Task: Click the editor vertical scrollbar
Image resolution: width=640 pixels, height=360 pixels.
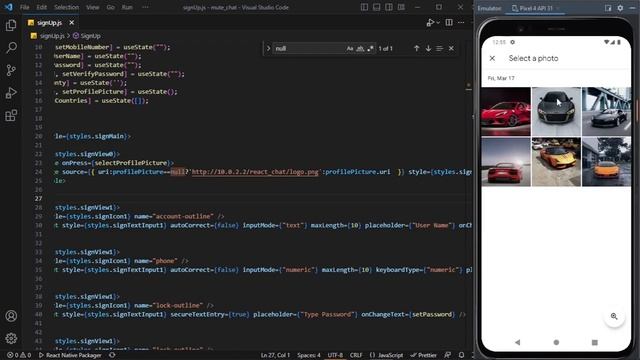Action: pos(469,195)
